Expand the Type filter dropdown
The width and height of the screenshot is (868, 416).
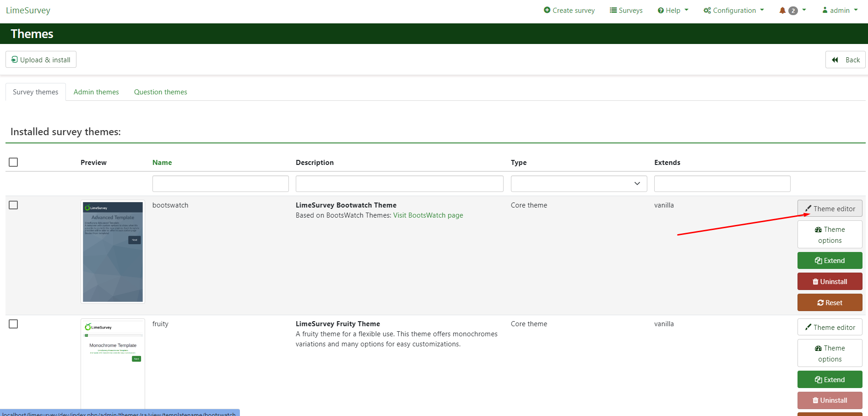579,184
